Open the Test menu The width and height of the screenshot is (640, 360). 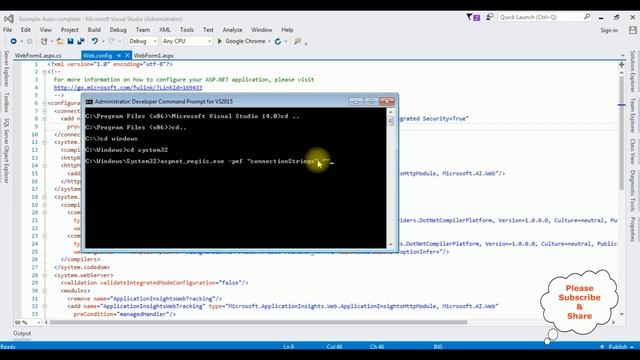208,30
